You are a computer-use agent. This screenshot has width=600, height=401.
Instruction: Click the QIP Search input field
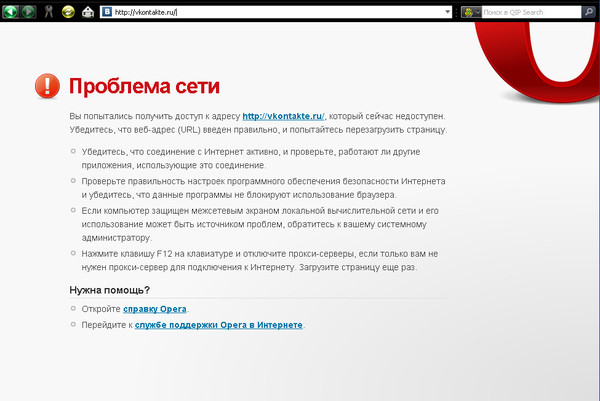[531, 12]
